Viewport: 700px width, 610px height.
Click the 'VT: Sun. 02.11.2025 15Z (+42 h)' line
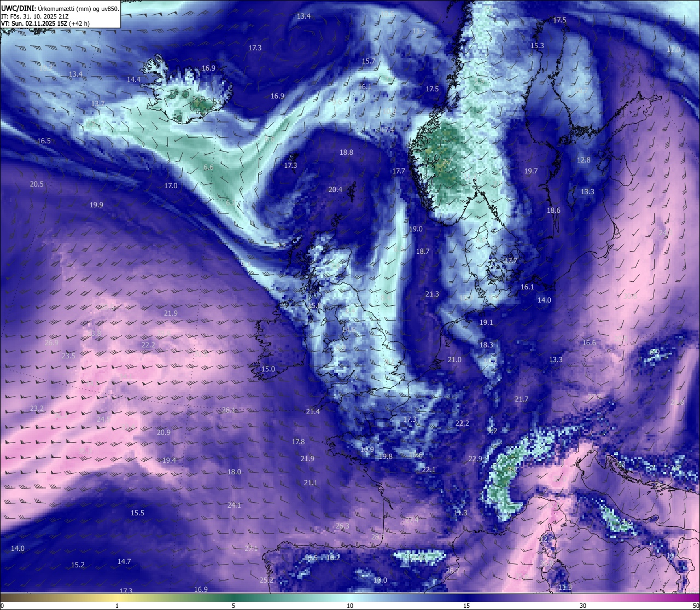click(46, 24)
